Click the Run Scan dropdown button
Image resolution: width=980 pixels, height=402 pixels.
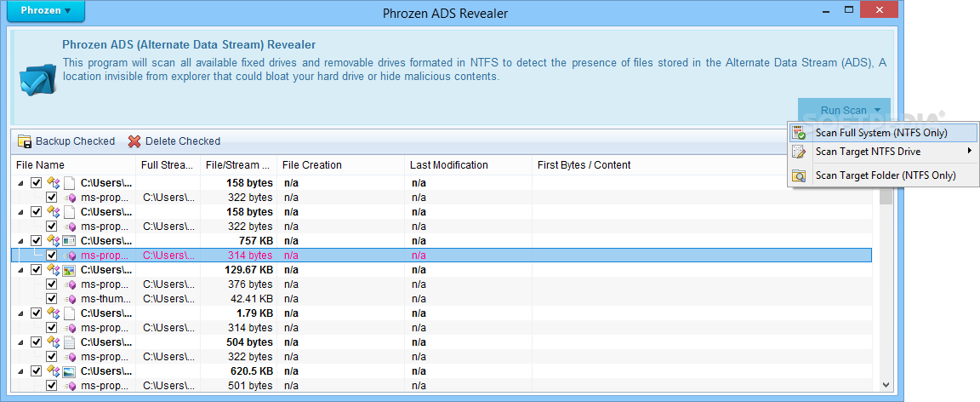click(x=844, y=110)
